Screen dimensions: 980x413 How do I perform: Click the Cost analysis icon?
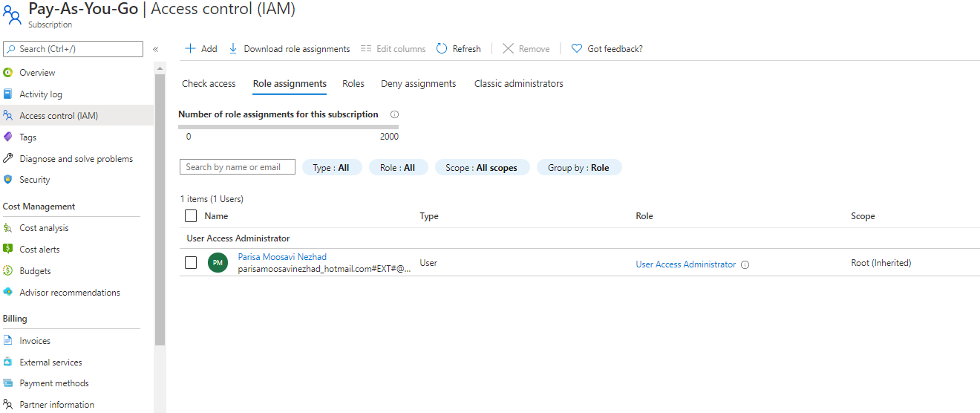pos(8,228)
